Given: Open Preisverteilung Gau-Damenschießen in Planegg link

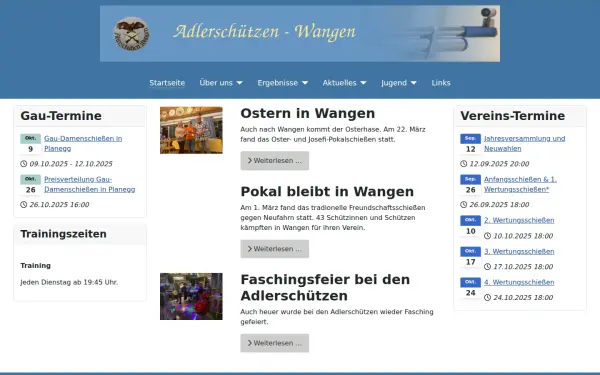Looking at the screenshot, I should click(x=90, y=184).
